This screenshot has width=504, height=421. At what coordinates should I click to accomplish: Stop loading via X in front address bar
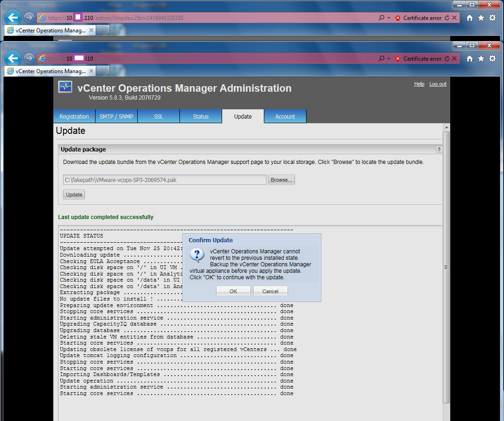(x=454, y=58)
